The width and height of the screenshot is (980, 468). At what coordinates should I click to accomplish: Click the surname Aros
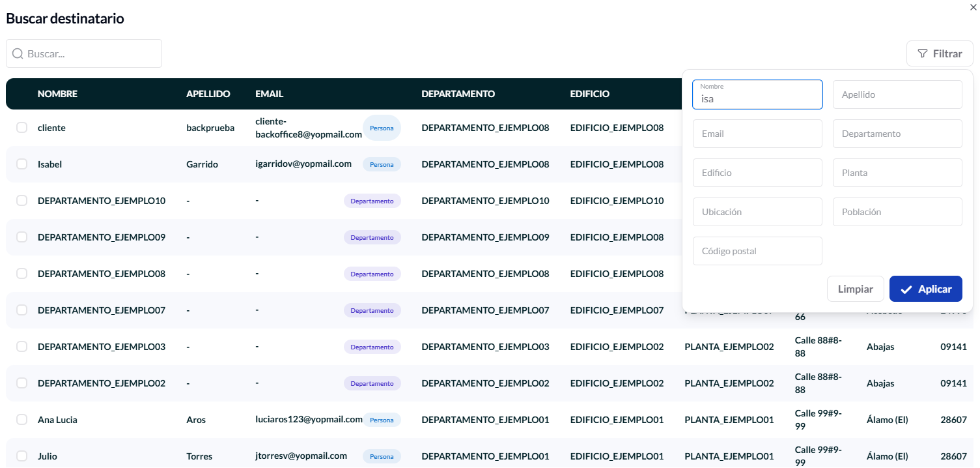pos(196,420)
